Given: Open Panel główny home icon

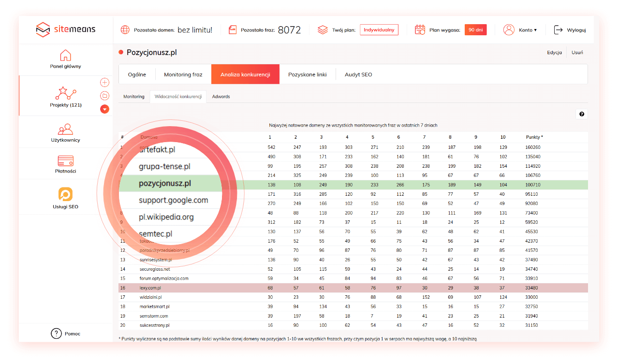Looking at the screenshot, I should (65, 55).
